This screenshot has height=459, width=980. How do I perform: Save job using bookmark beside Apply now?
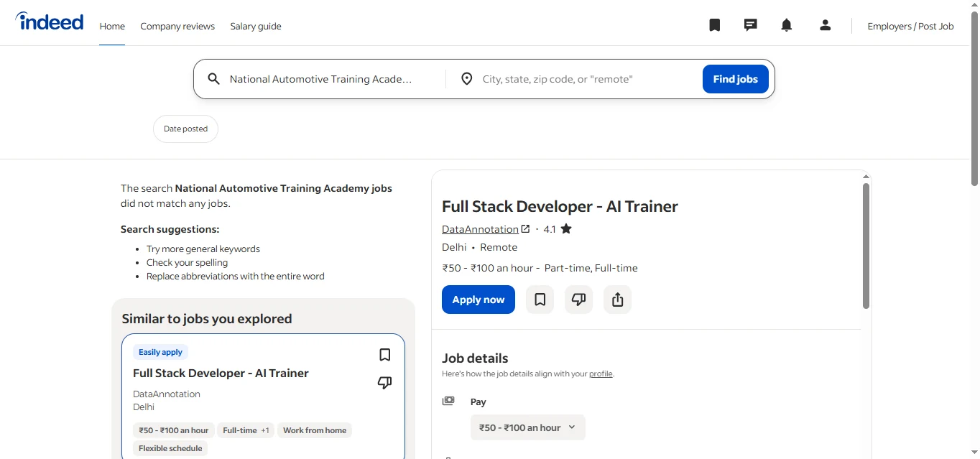point(540,300)
